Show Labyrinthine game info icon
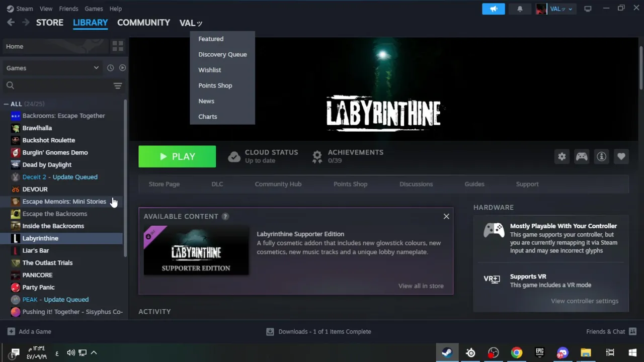The image size is (644, 362). [601, 156]
